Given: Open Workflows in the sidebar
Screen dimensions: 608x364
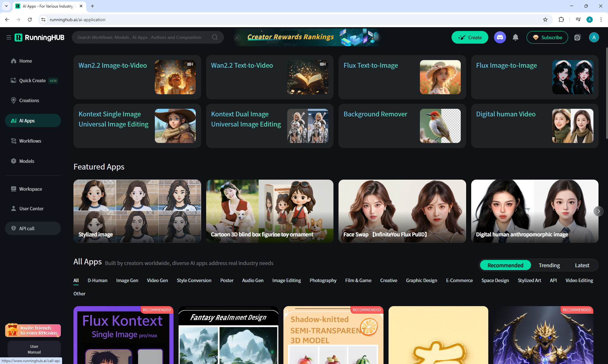Looking at the screenshot, I should (x=30, y=141).
